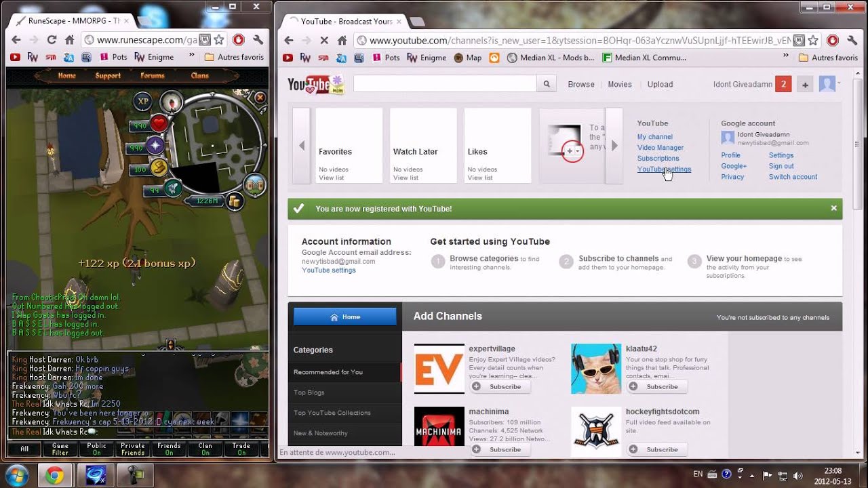The image size is (868, 488).
Task: Select Top Blogs category
Action: 309,392
